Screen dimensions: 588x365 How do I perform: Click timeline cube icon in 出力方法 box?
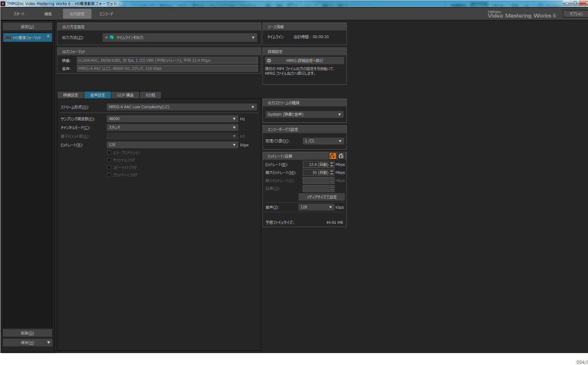click(112, 37)
